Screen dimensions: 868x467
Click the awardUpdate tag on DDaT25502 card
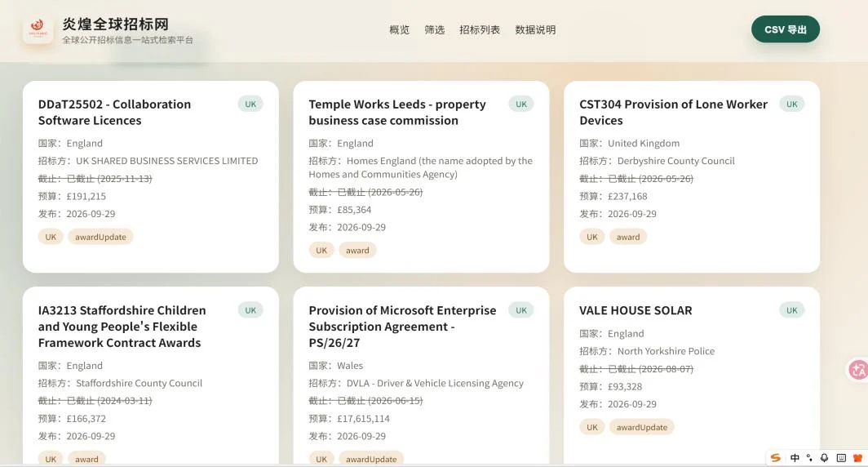101,237
